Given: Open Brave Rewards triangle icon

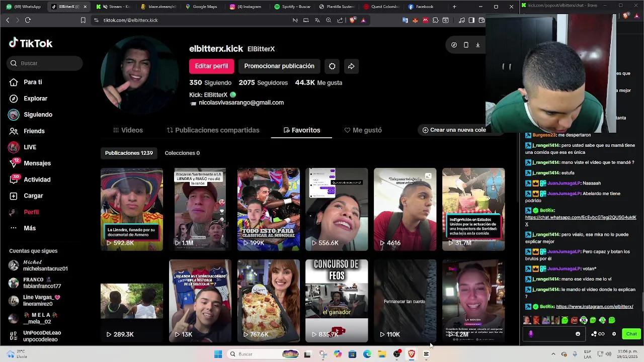Looking at the screenshot, I should pyautogui.click(x=363, y=20).
